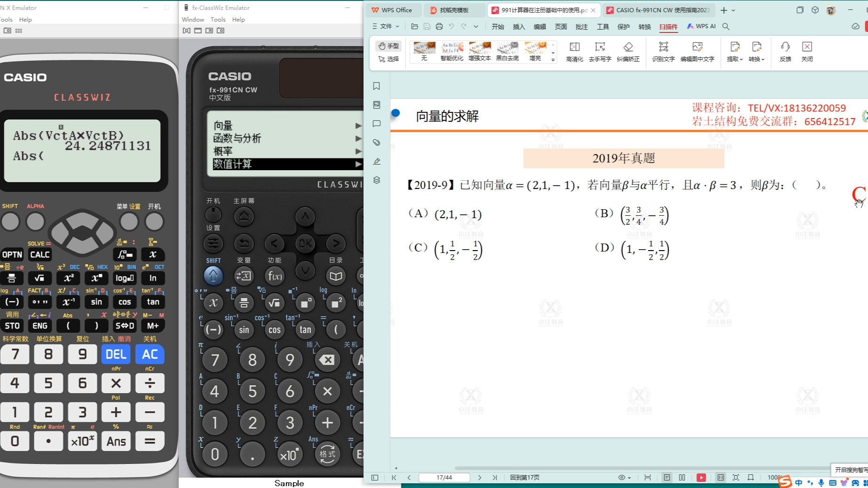The height and width of the screenshot is (488, 868).
Task: Open the Help menu in fx-ClassWiz Emulator
Action: point(239,19)
